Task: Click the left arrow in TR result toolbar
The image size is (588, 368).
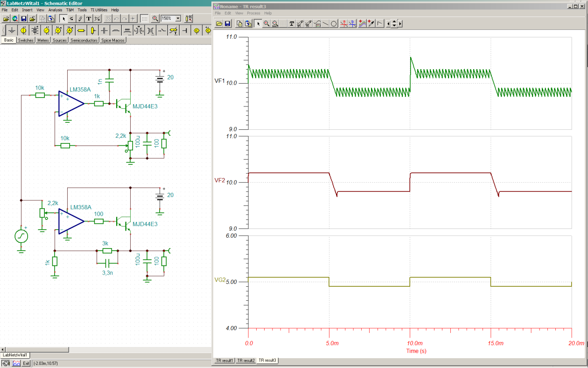Action: pos(388,23)
